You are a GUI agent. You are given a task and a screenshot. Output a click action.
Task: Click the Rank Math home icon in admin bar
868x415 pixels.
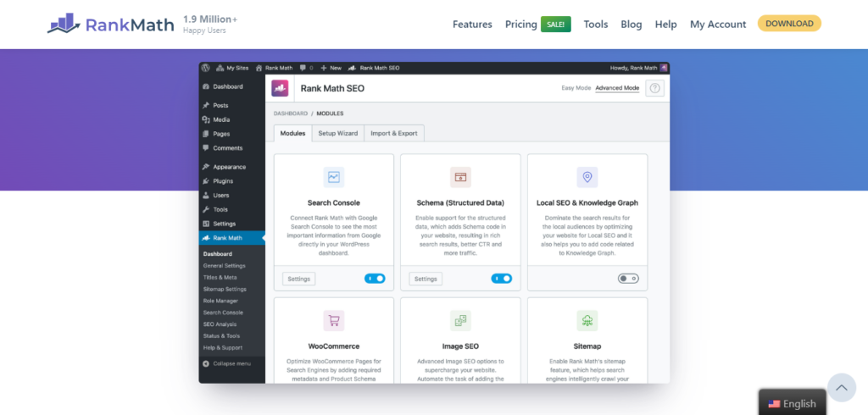(259, 68)
